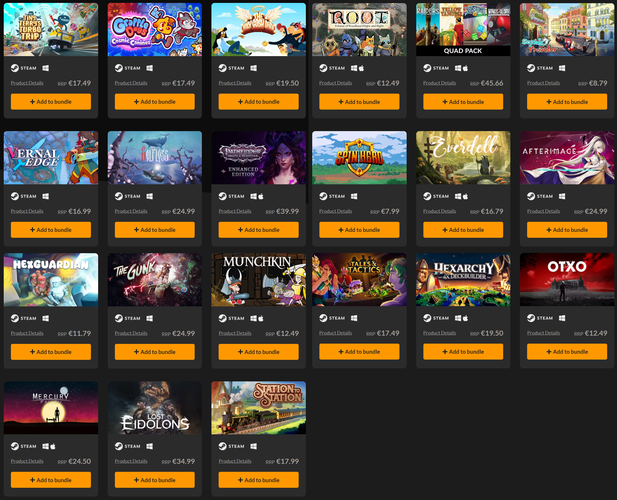The height and width of the screenshot is (500, 617).
Task: Click Apple icon on Quad Pack card
Action: click(465, 68)
